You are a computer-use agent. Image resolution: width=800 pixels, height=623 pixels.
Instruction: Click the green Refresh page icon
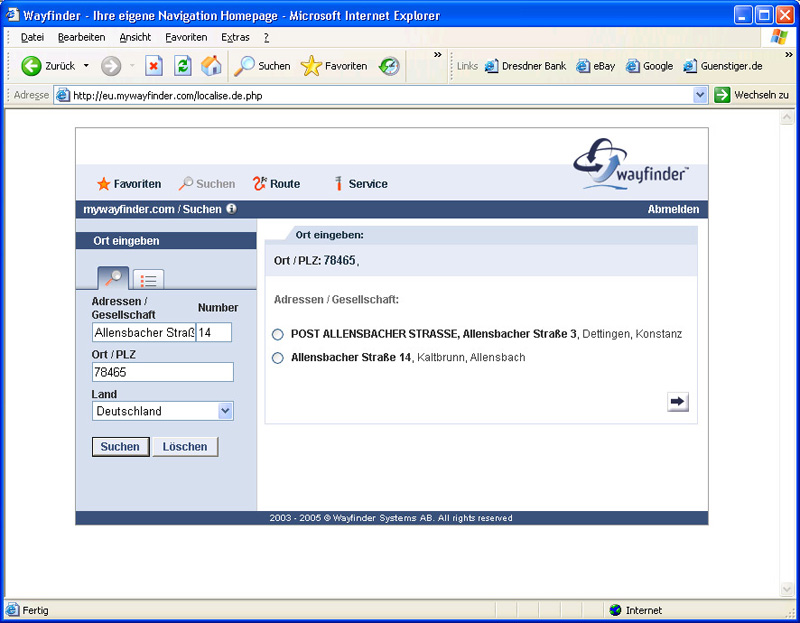point(182,66)
